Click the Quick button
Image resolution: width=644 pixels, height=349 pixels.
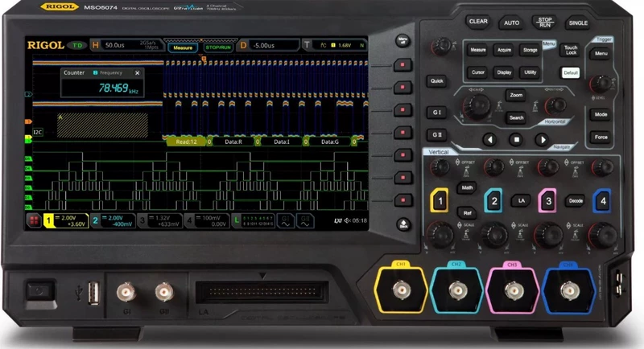click(436, 80)
